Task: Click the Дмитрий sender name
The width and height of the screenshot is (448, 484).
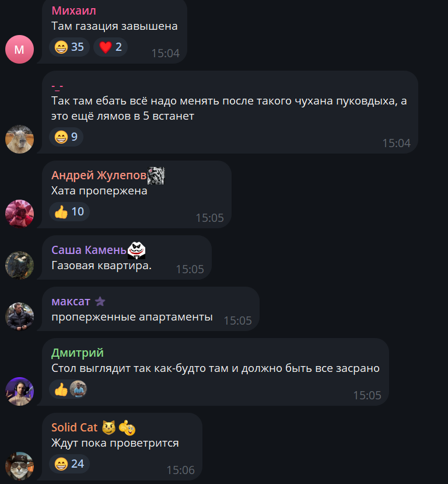Action: point(78,353)
